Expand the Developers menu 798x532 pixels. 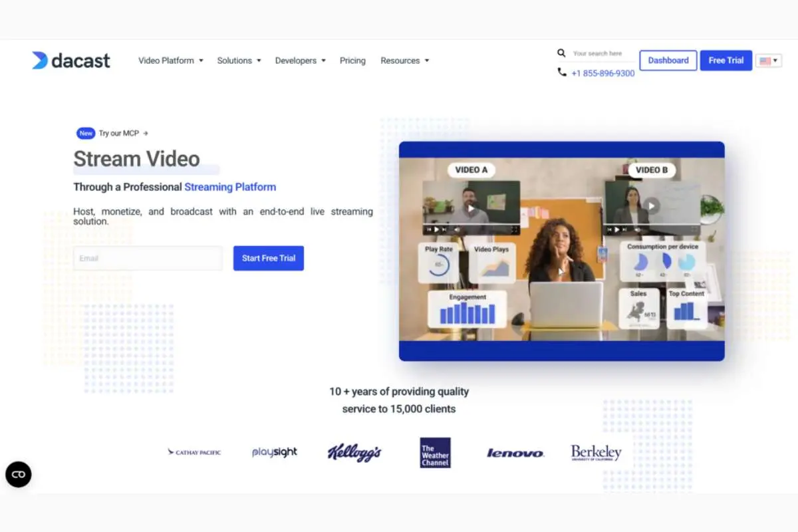pos(301,61)
